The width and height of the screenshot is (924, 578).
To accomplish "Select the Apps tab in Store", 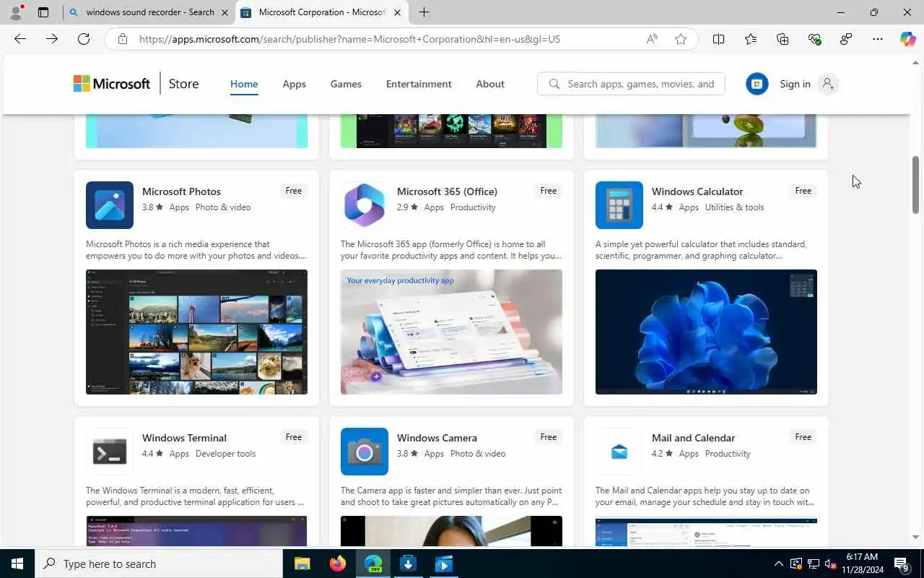I will [294, 84].
